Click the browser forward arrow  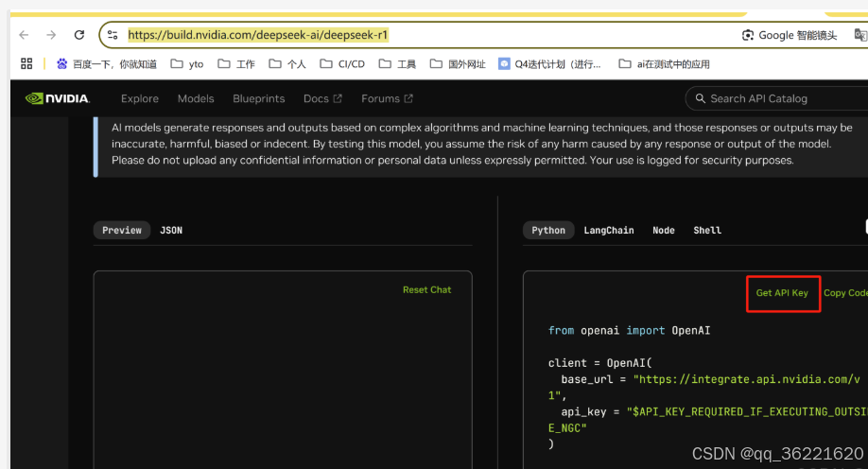point(51,35)
